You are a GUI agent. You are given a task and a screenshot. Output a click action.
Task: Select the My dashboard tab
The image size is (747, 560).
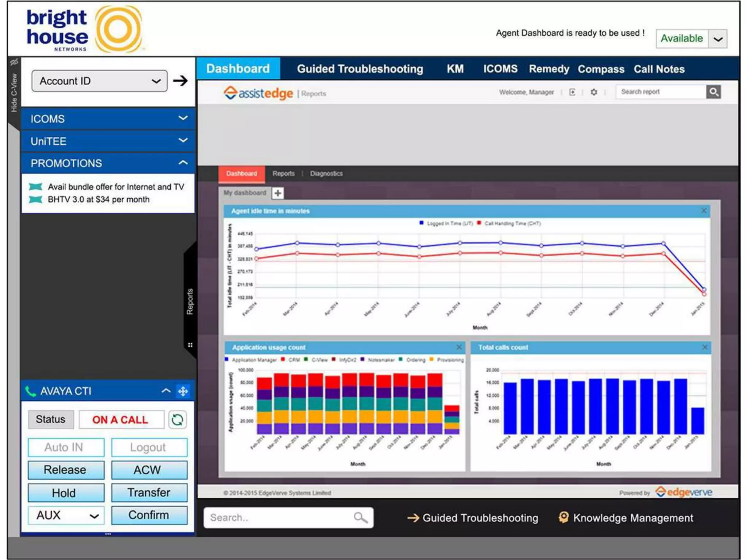coord(245,193)
